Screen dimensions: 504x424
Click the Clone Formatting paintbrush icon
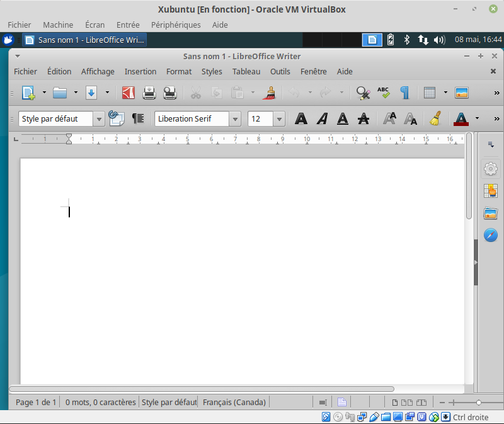coord(270,93)
